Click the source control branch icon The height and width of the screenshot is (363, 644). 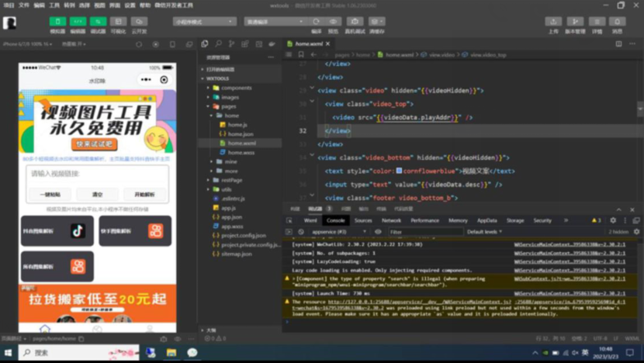(x=232, y=44)
